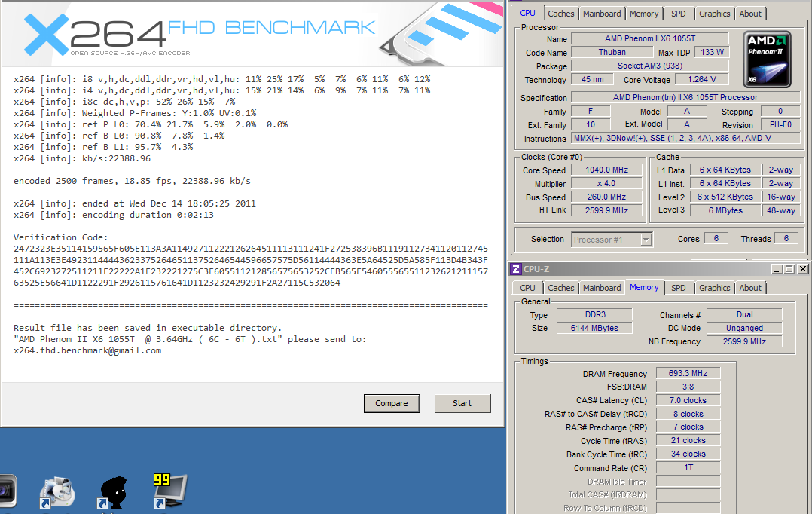The image size is (812, 514).
Task: Click Level 3 cache value 6 MBytes
Action: tap(725, 210)
